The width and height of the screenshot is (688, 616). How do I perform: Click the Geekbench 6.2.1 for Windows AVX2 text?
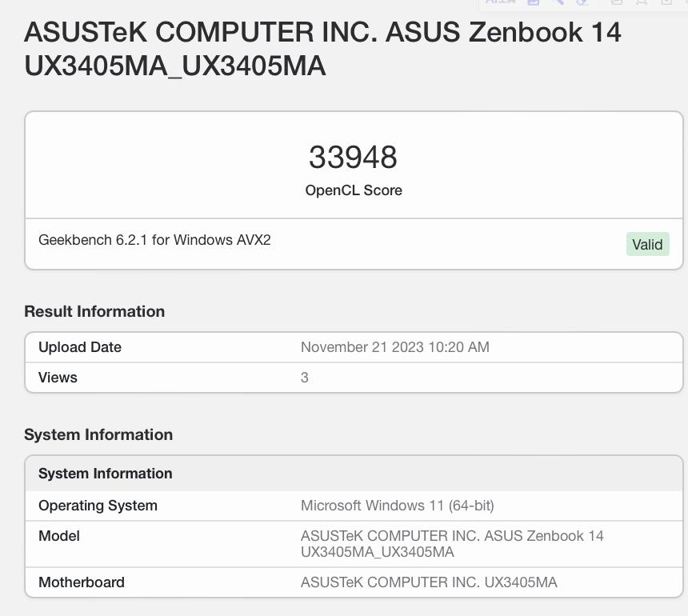click(154, 240)
